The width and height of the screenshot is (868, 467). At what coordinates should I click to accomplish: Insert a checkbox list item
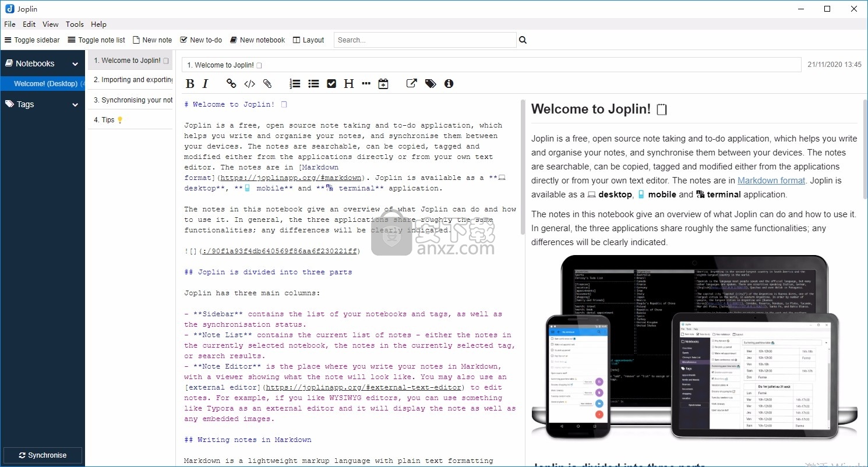pyautogui.click(x=331, y=84)
